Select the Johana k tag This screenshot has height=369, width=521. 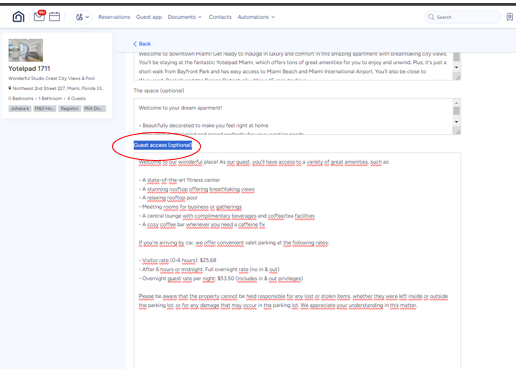tap(20, 109)
